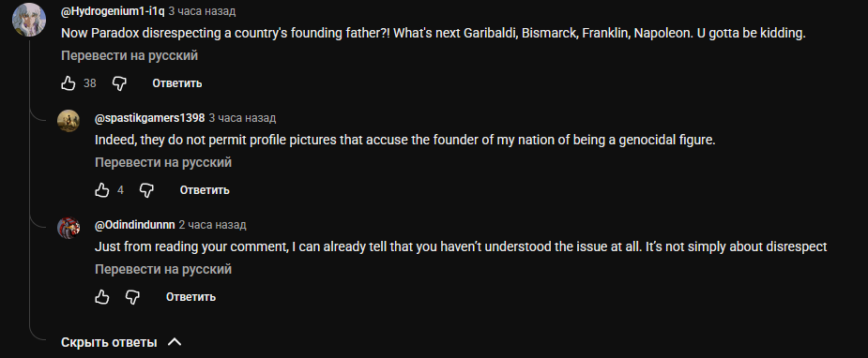Translate the @spastikgamers1398 reply to Russian
Screen dimensions: 868x358
pyautogui.click(x=162, y=162)
